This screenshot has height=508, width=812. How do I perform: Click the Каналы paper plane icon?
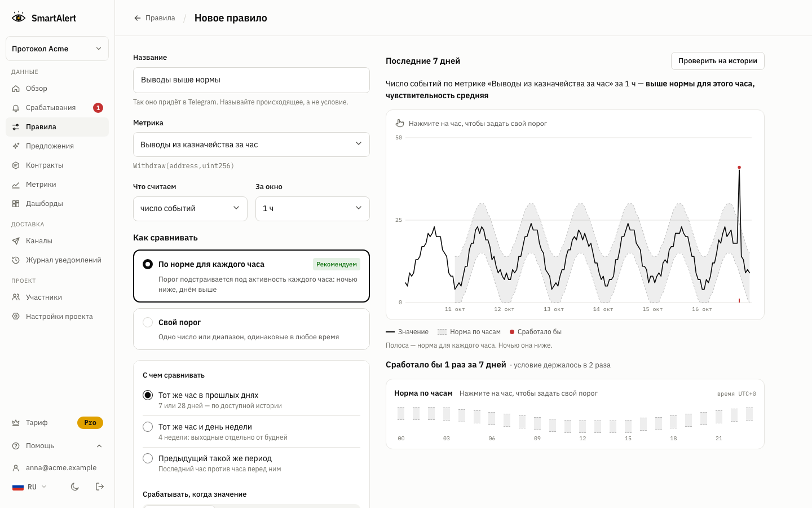pos(16,241)
